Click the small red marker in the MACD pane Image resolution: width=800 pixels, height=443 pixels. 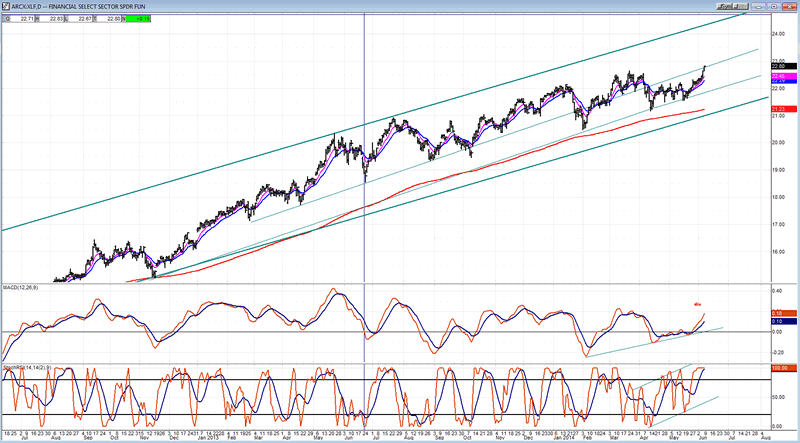tap(697, 302)
